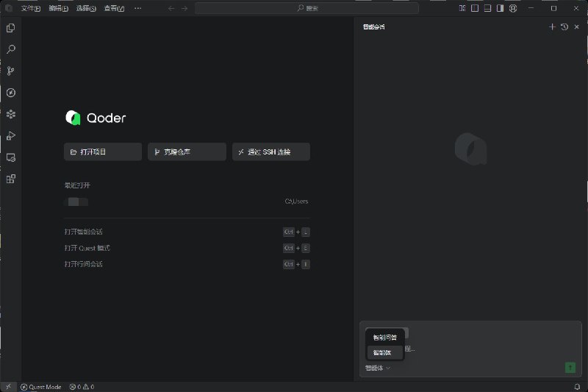Select 智能问答 from the mode popup
The image size is (588, 392).
(x=384, y=338)
